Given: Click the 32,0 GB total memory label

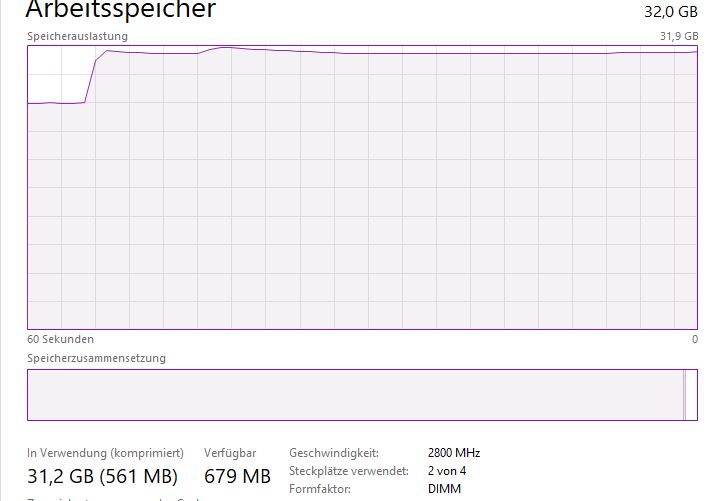Looking at the screenshot, I should pos(671,11).
